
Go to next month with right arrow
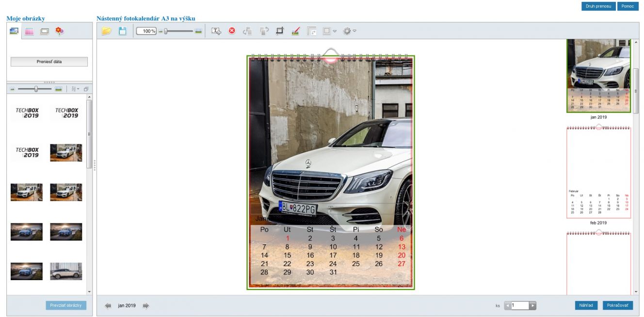145,306
